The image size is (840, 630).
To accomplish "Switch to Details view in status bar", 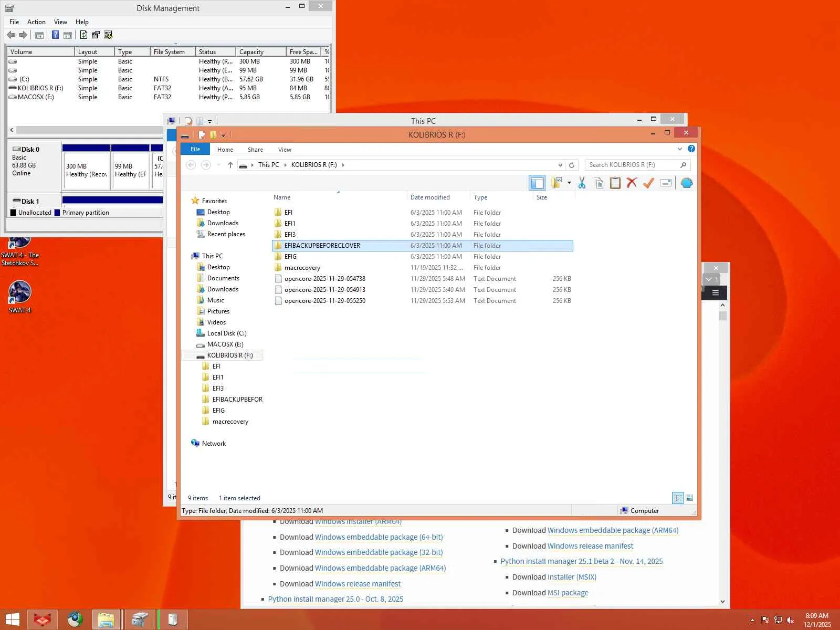I will [x=678, y=498].
